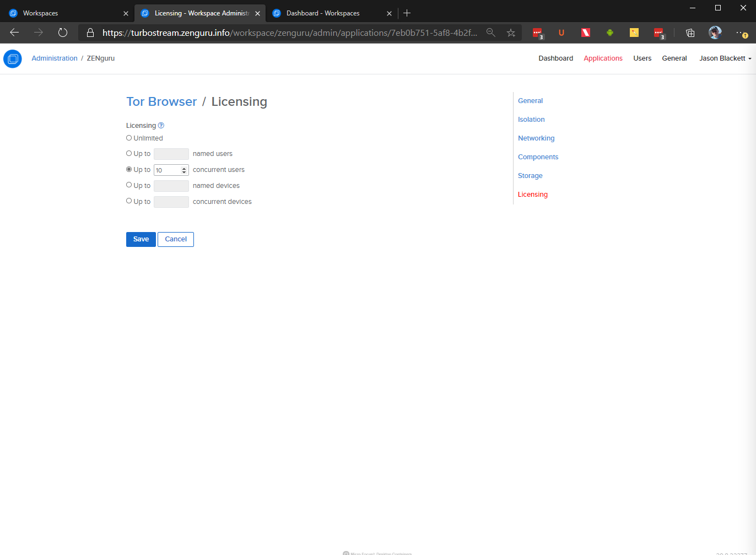Select the concurrent users radio button
Screen dimensions: 756x555
click(129, 169)
